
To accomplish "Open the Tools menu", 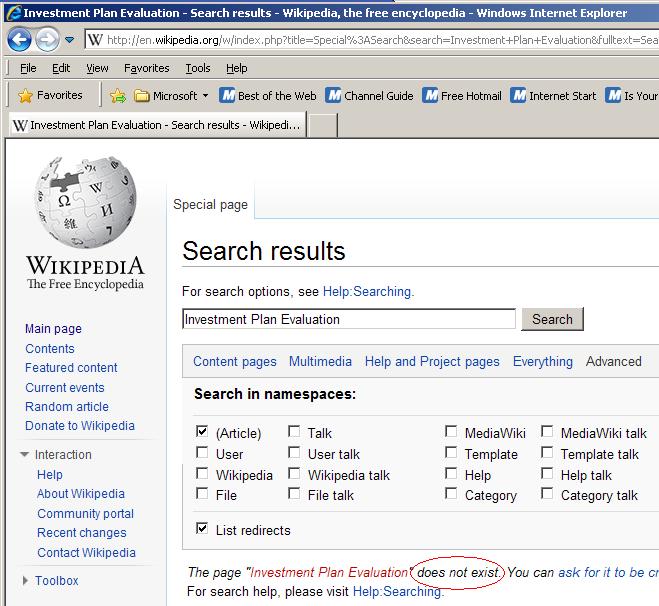I will click(x=198, y=68).
